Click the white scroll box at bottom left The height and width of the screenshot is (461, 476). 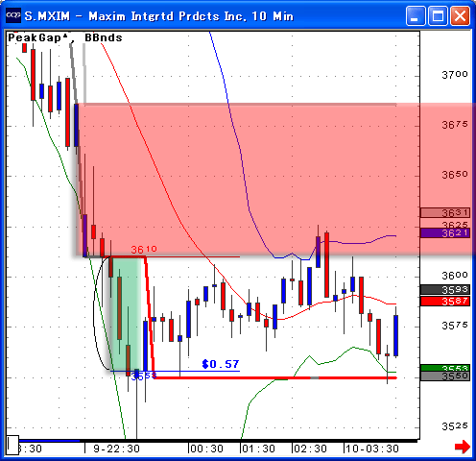pyautogui.click(x=13, y=445)
